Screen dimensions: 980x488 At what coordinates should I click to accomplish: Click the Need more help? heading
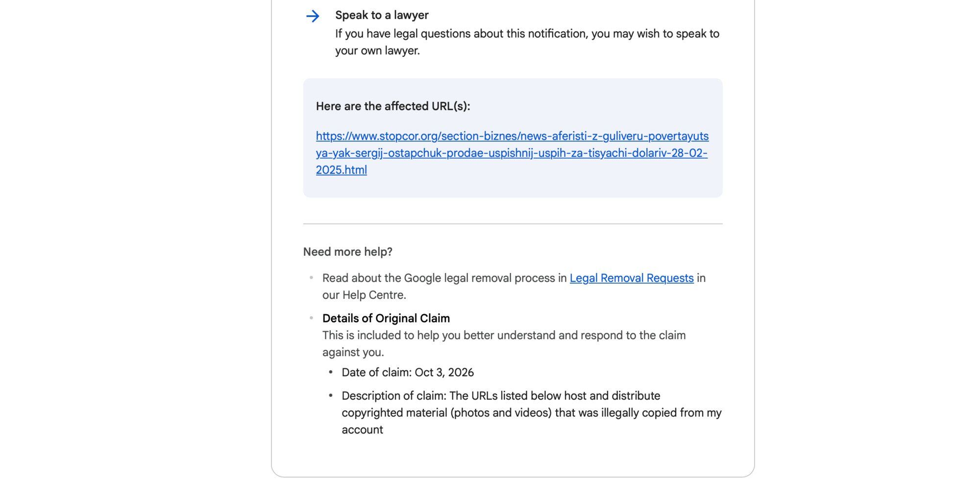[x=348, y=252]
